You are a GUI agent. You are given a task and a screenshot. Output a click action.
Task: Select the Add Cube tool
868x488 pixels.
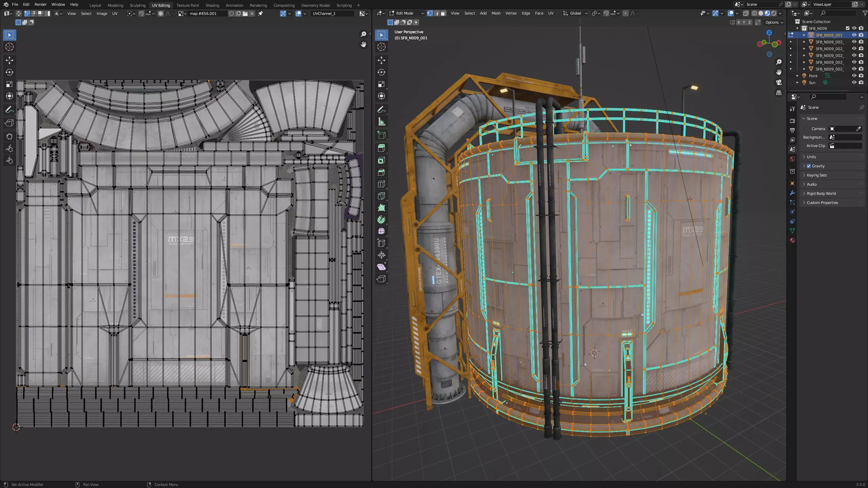coord(381,135)
